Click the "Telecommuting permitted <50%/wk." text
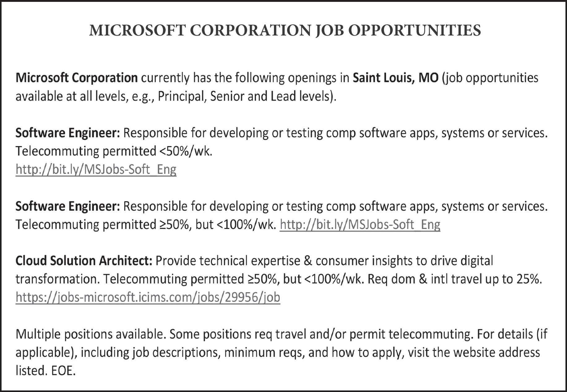567x392 pixels. [x=114, y=151]
